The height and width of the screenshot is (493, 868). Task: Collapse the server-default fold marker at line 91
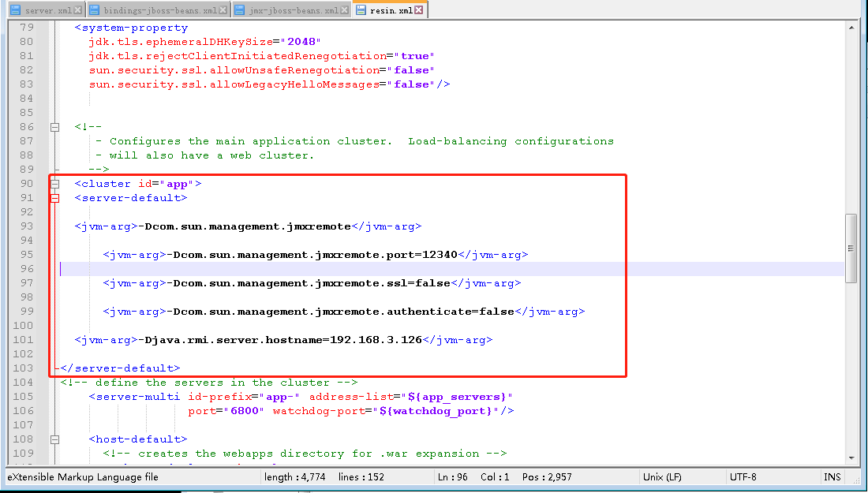pos(54,198)
